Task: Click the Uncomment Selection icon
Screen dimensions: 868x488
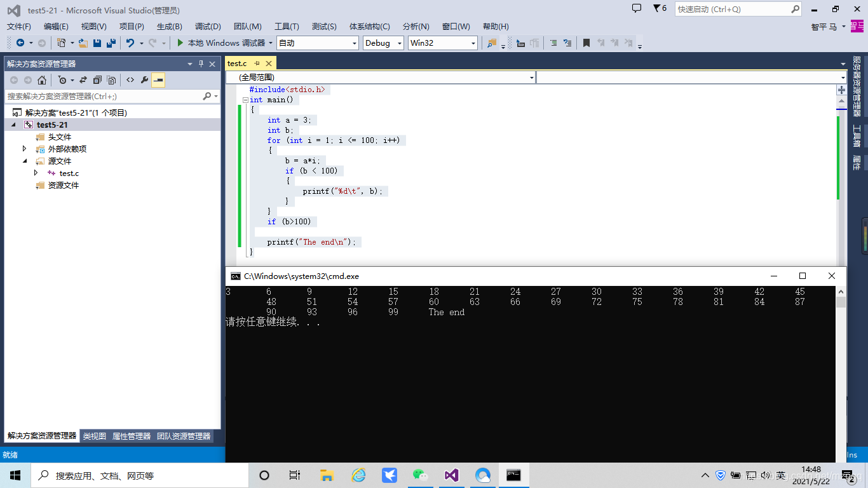Action: coord(567,43)
